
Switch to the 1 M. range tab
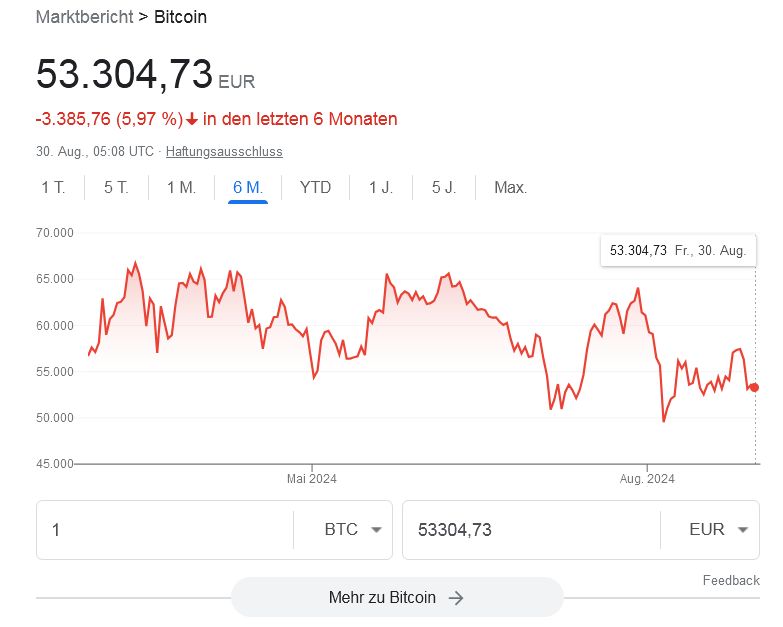click(x=181, y=187)
